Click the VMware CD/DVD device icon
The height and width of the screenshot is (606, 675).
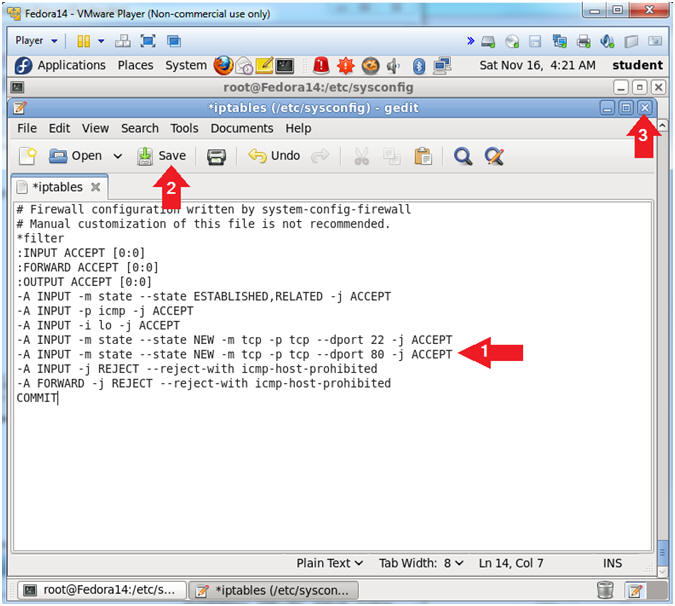512,42
